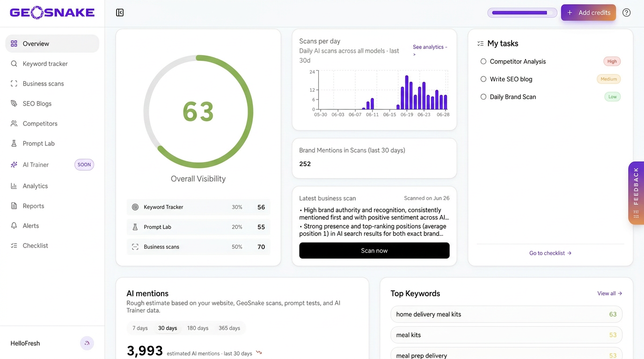
Task: Click the Medium priority badge
Action: click(x=608, y=79)
